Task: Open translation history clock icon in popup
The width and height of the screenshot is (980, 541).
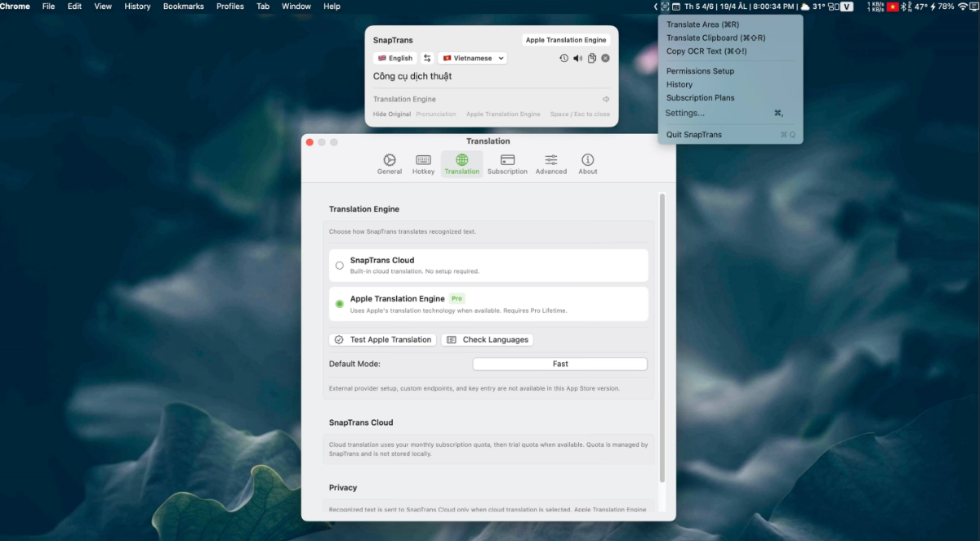Action: coord(563,58)
